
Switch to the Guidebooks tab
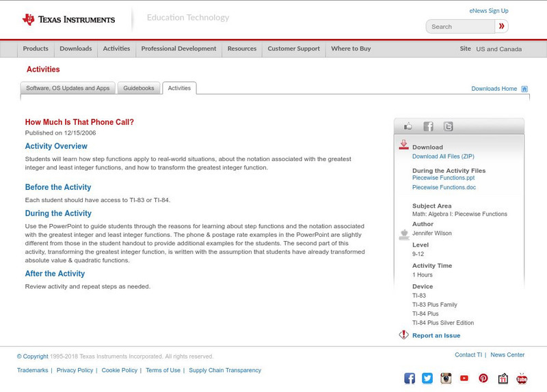[139, 88]
